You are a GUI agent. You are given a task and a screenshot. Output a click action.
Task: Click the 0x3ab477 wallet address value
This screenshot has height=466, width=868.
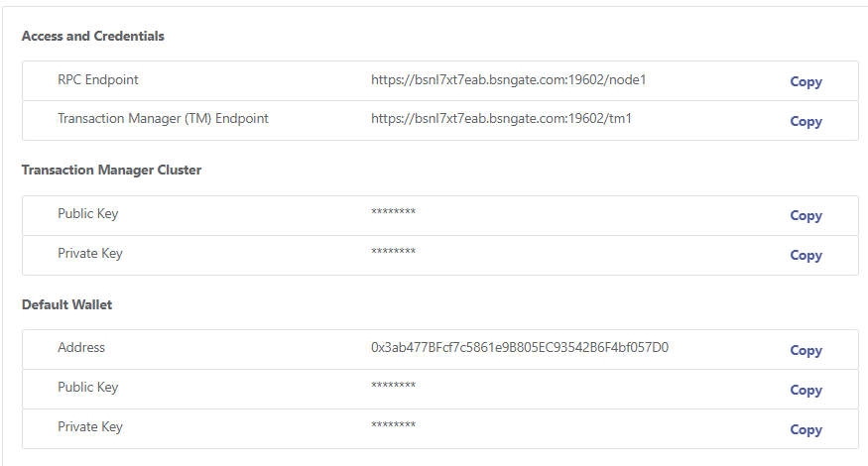(x=519, y=348)
